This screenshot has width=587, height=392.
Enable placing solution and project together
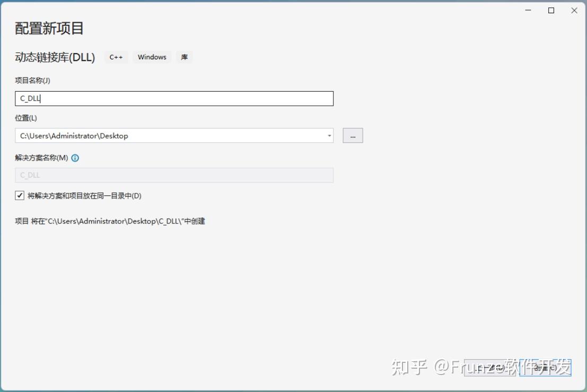coord(20,195)
